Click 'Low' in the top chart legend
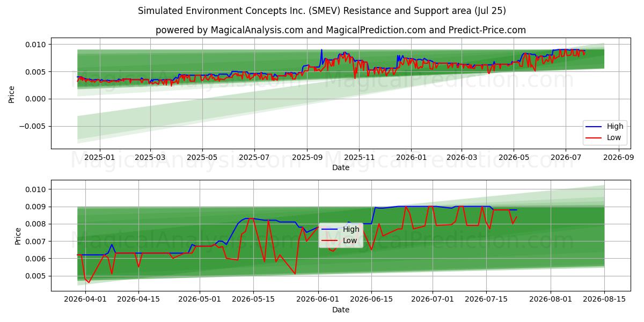This screenshot has width=644, height=322. 614,137
